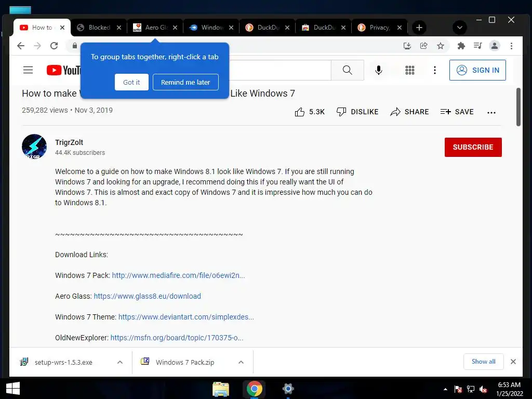Open the Windows Start button
532x399 pixels.
coord(13,389)
